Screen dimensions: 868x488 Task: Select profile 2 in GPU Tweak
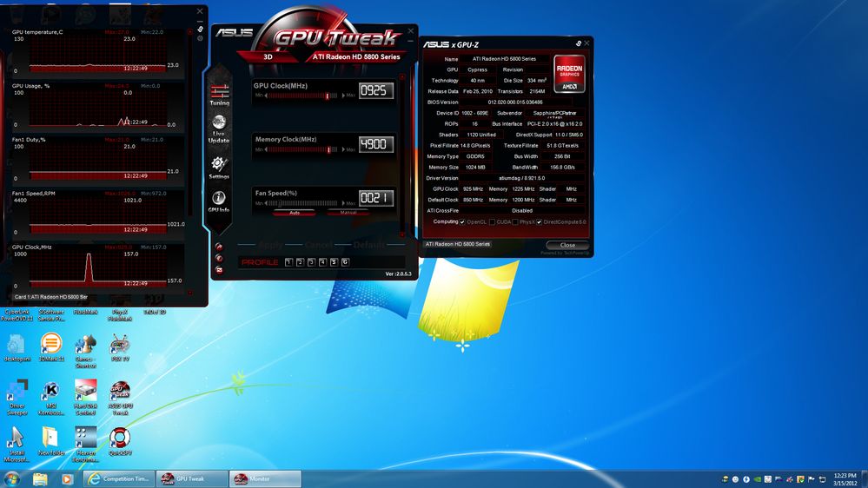(x=300, y=262)
